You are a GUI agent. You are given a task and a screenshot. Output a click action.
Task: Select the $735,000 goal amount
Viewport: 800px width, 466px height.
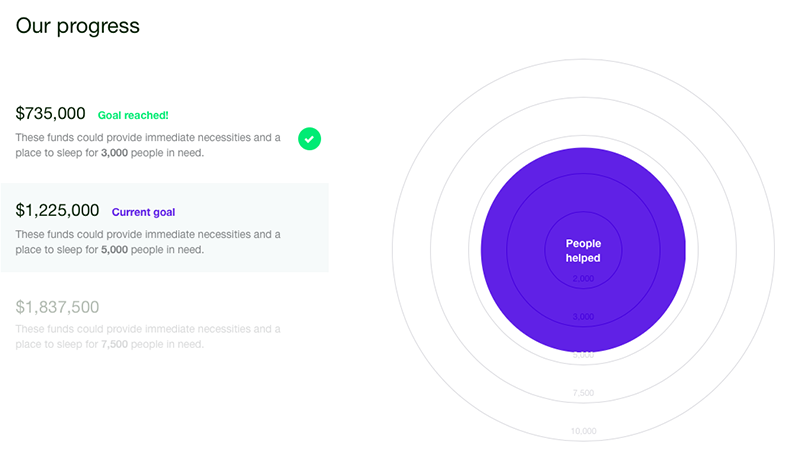[51, 113]
